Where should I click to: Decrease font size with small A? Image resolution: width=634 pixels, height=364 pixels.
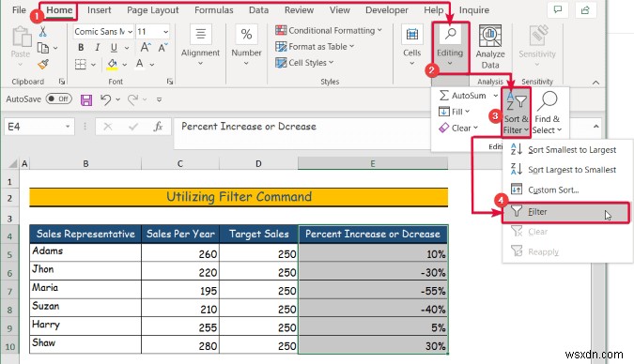click(x=162, y=48)
